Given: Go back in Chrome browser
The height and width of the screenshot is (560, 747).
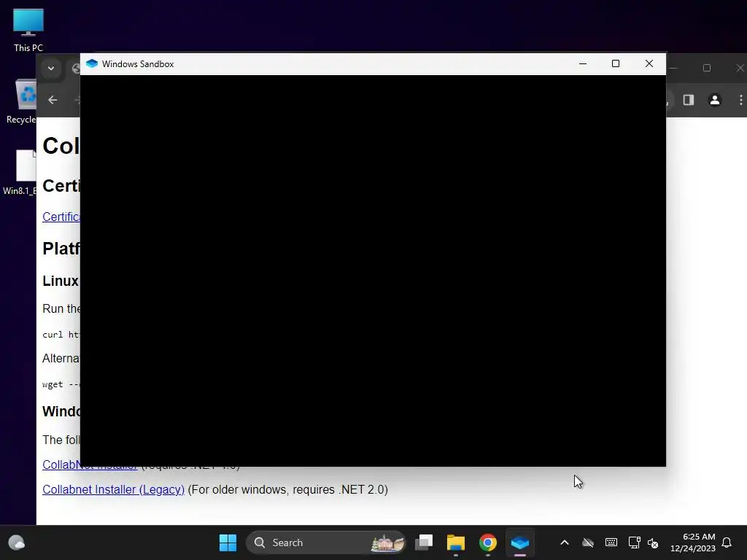Looking at the screenshot, I should coord(53,100).
